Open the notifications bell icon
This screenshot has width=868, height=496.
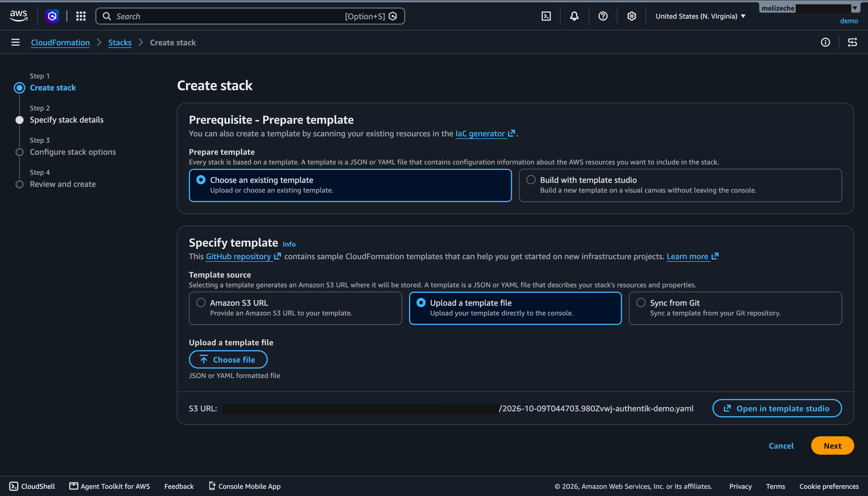pyautogui.click(x=574, y=16)
